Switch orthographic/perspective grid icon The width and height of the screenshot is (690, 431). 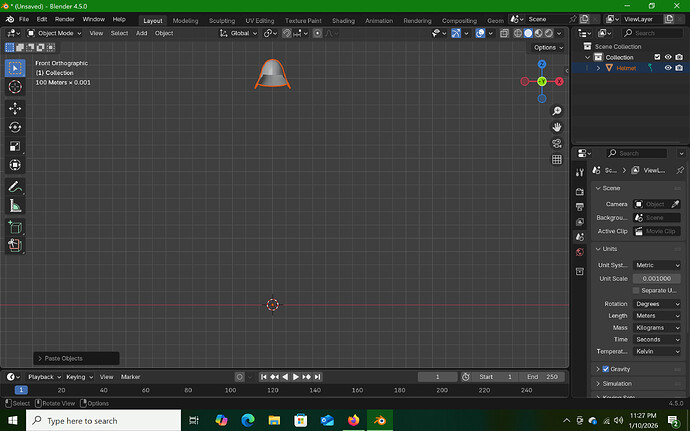coord(557,159)
